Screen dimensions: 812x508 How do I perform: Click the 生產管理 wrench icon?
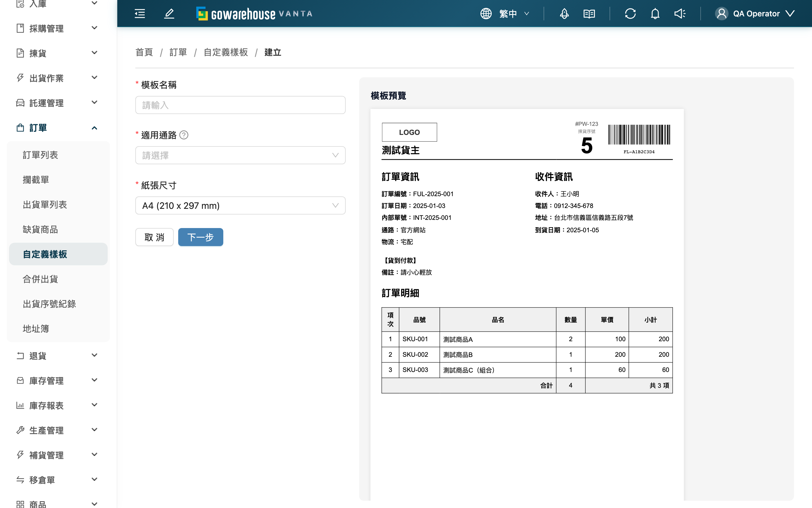coord(20,430)
